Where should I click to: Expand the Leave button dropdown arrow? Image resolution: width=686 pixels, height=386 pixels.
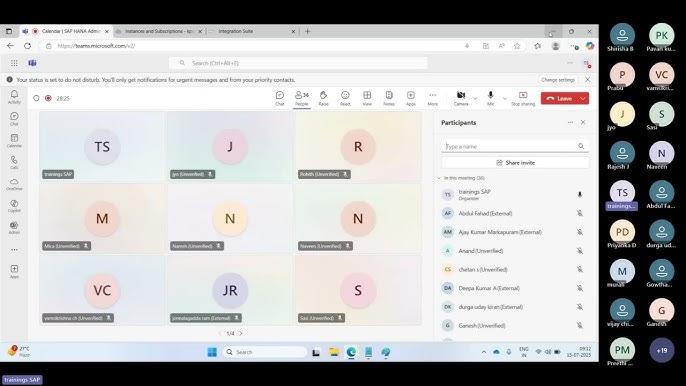coord(583,98)
